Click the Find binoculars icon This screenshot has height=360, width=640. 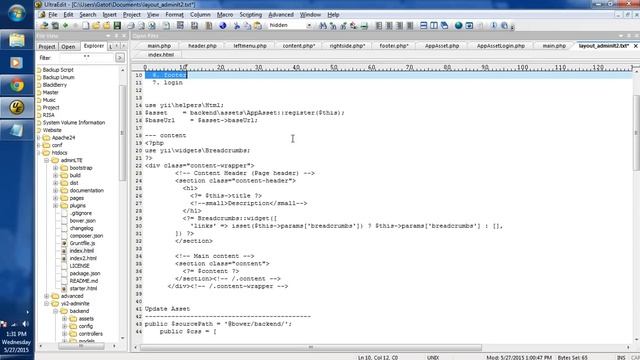[323, 26]
